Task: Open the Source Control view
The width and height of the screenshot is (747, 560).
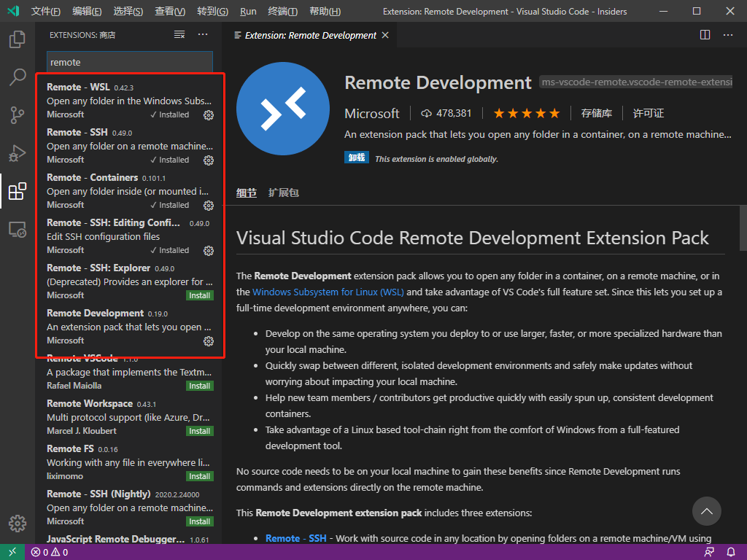Action: click(18, 115)
